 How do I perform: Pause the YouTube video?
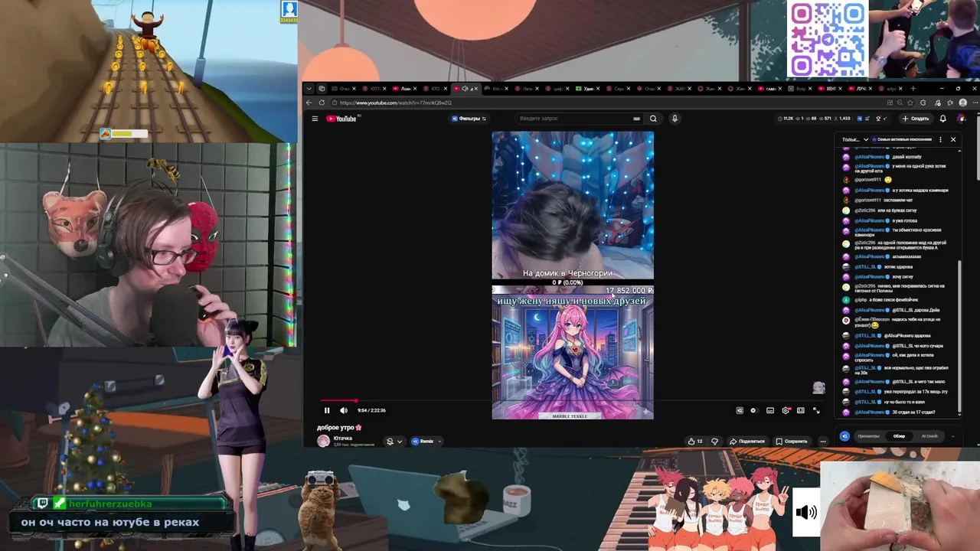[x=327, y=410]
